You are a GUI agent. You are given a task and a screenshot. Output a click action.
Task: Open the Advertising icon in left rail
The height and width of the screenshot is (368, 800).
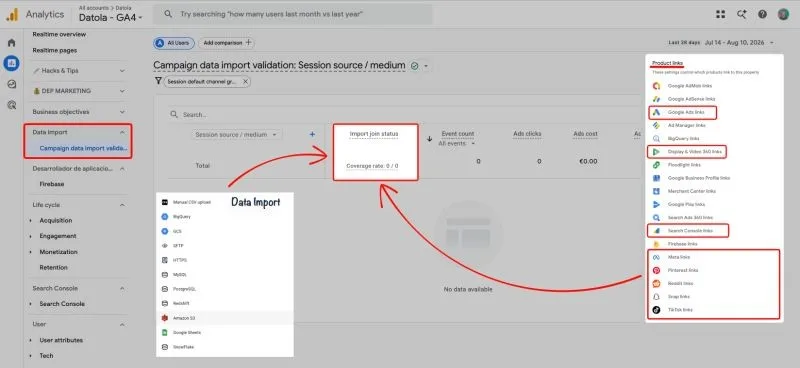[x=11, y=105]
